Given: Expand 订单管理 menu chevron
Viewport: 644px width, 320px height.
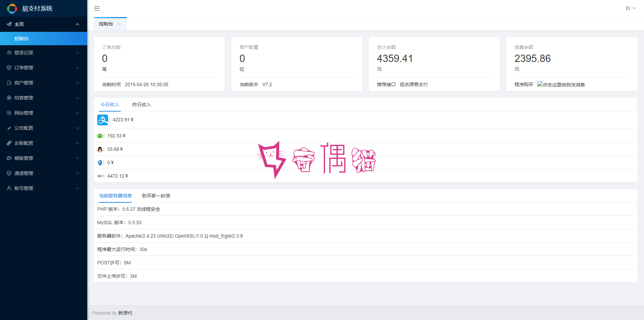Looking at the screenshot, I should [x=77, y=68].
